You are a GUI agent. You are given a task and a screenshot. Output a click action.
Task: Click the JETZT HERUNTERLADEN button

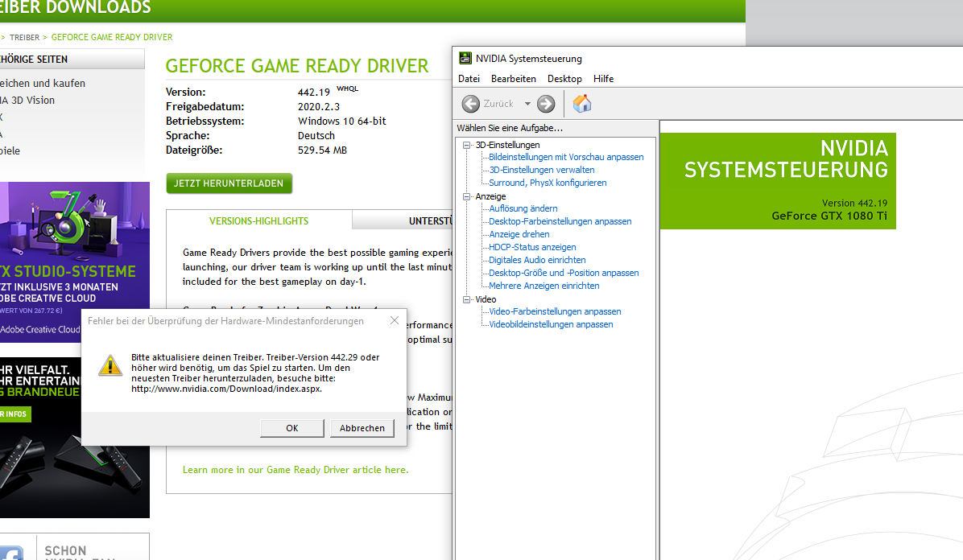[x=229, y=183]
